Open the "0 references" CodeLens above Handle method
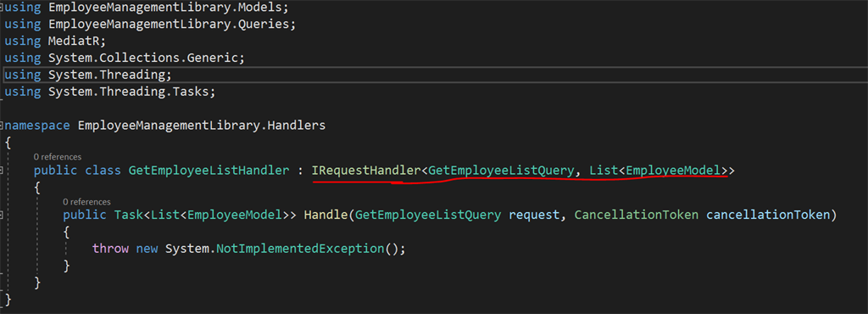Image resolution: width=868 pixels, height=314 pixels. point(86,202)
